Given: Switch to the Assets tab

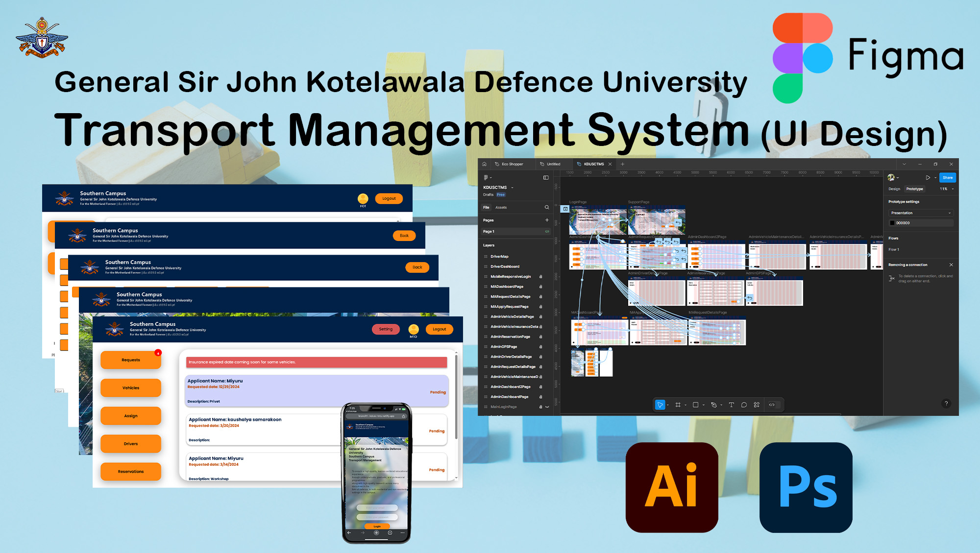Looking at the screenshot, I should pyautogui.click(x=501, y=207).
